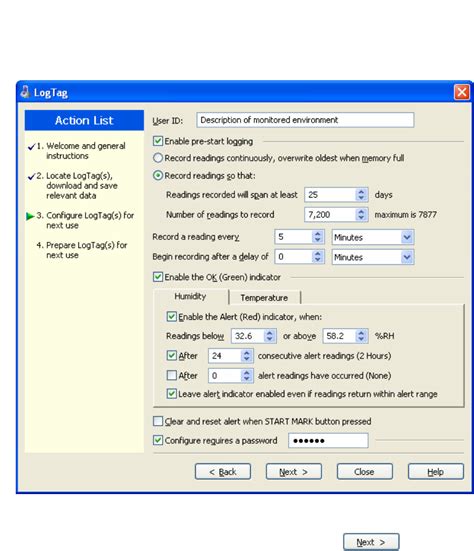Viewport: 474px width, 551px height.
Task: Toggle Enable the OK (Green) indicator
Action: click(x=158, y=277)
